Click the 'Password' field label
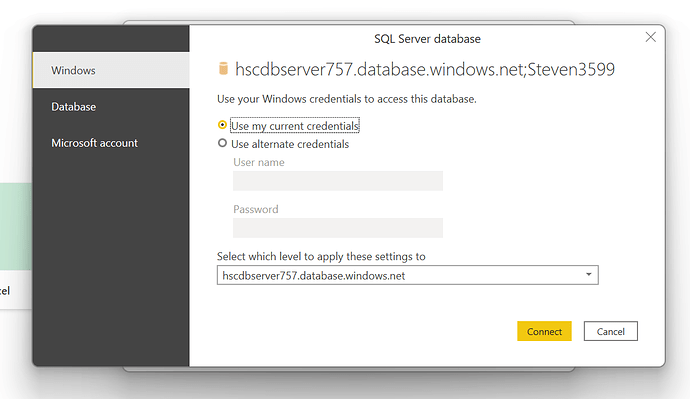The width and height of the screenshot is (690, 399). point(256,209)
